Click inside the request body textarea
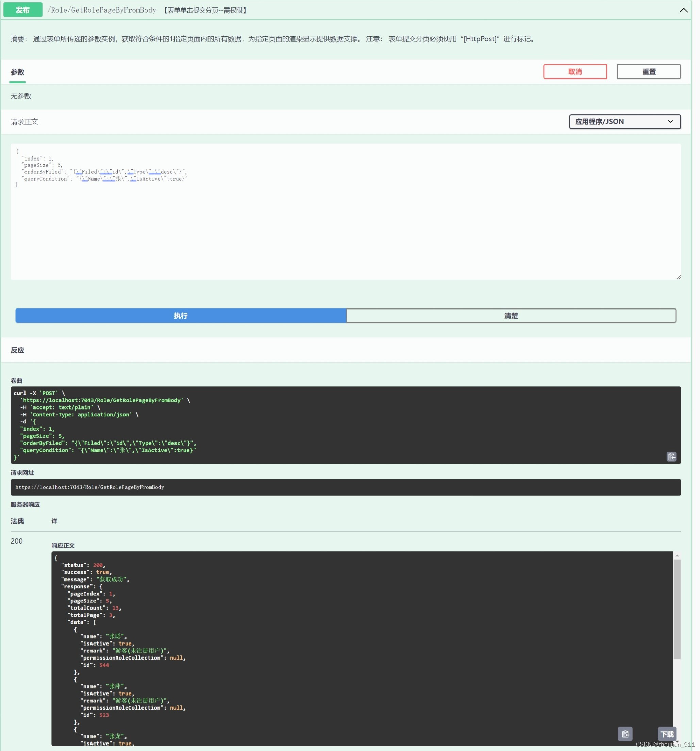The image size is (700, 751). click(346, 212)
